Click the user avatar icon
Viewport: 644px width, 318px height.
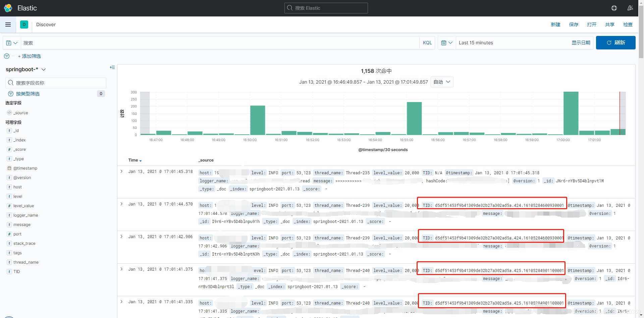coord(630,8)
